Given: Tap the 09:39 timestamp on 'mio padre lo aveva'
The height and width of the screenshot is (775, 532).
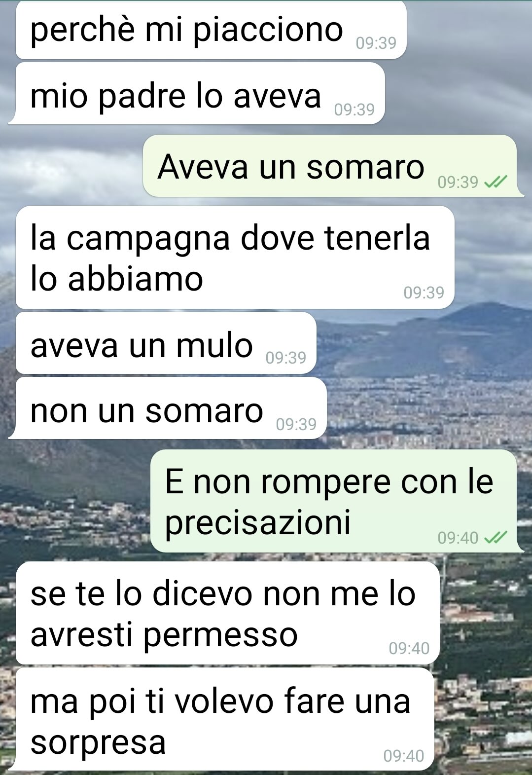Looking at the screenshot, I should 355,110.
